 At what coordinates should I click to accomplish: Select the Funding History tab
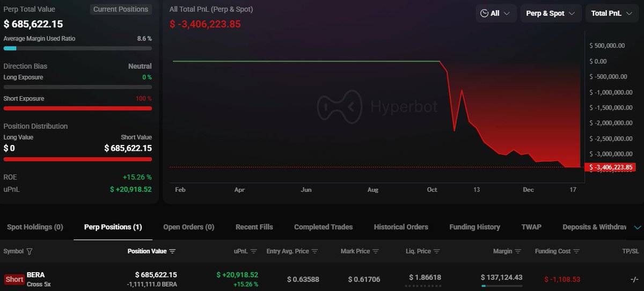click(474, 227)
